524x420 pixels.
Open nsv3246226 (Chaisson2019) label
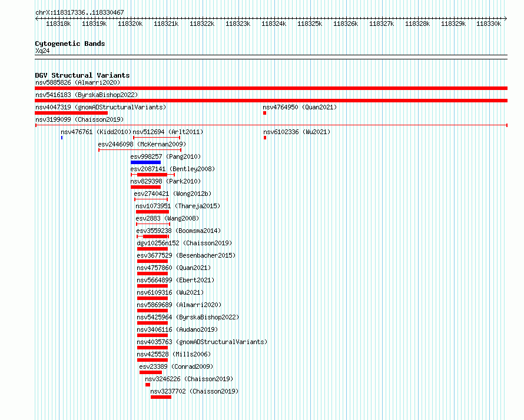point(189,379)
